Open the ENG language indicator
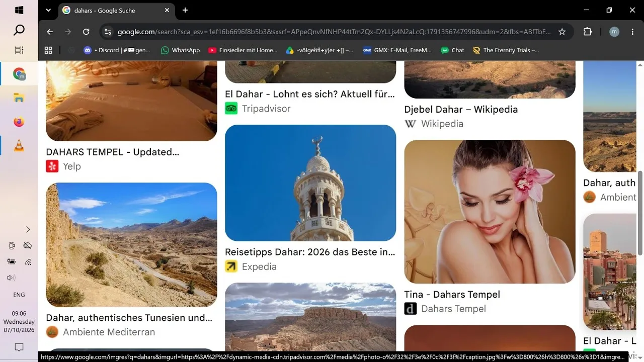The width and height of the screenshot is (644, 362). 19,295
